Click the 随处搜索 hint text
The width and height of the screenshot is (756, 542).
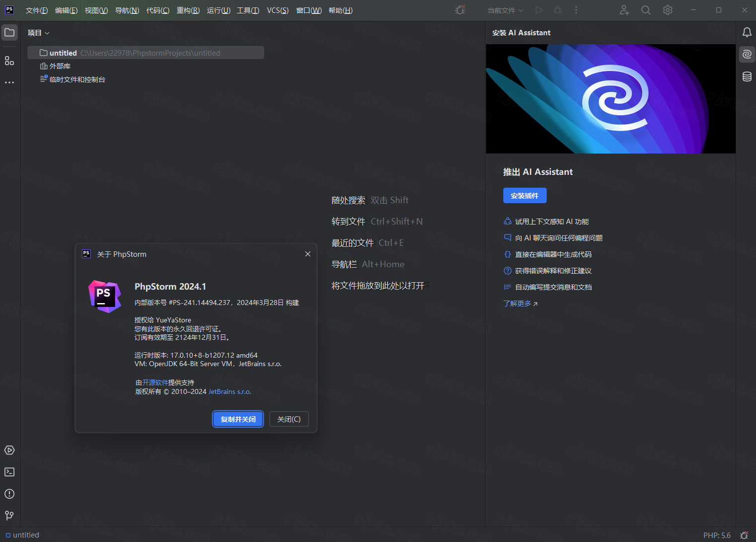point(348,200)
